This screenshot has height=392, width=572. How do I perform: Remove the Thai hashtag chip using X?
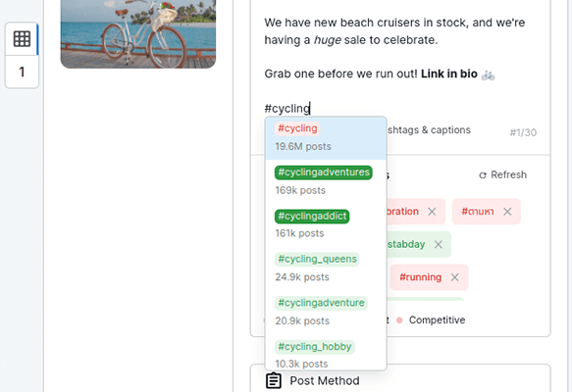pos(507,212)
